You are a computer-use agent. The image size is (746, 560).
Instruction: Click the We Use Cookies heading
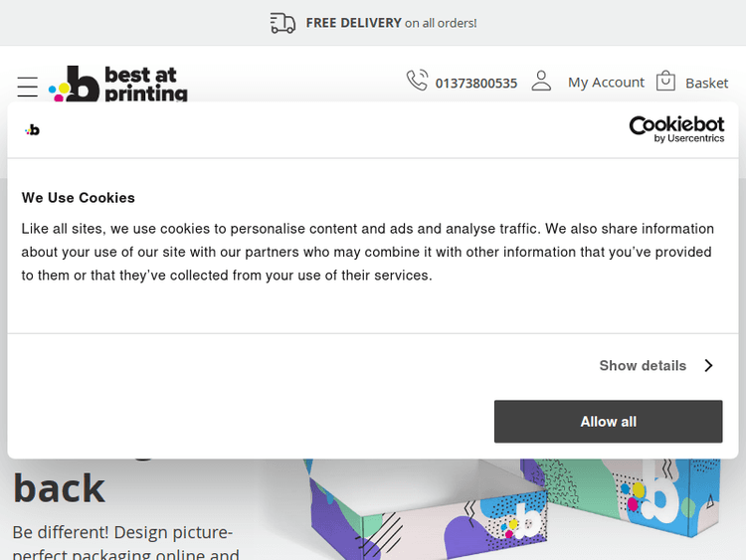pyautogui.click(x=79, y=198)
